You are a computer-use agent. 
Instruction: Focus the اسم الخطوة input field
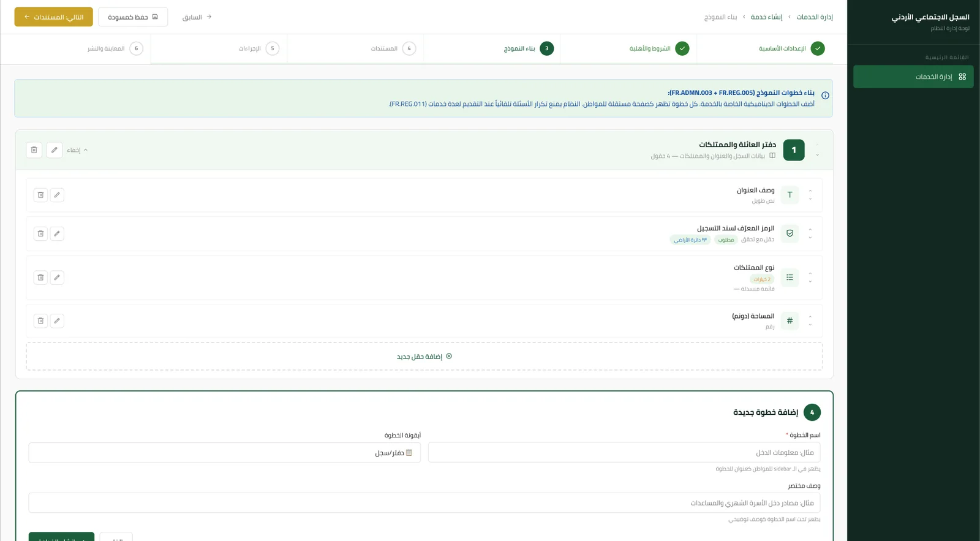click(x=624, y=453)
